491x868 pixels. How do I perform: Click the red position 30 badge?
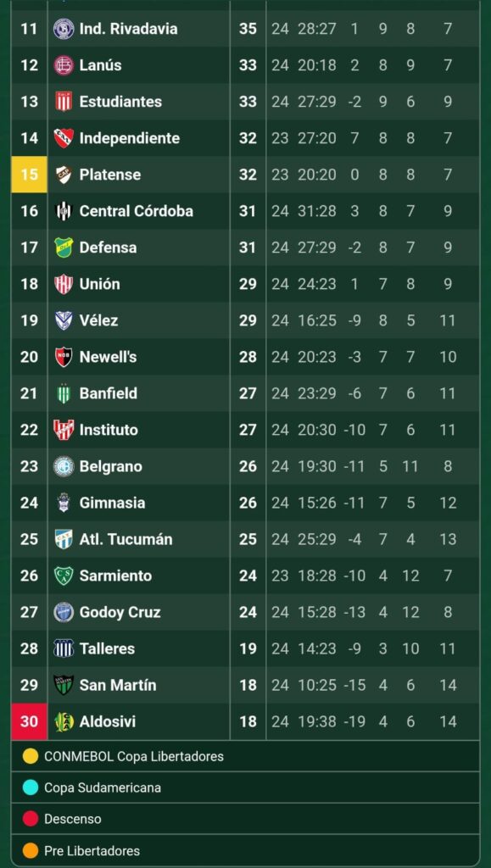(30, 721)
